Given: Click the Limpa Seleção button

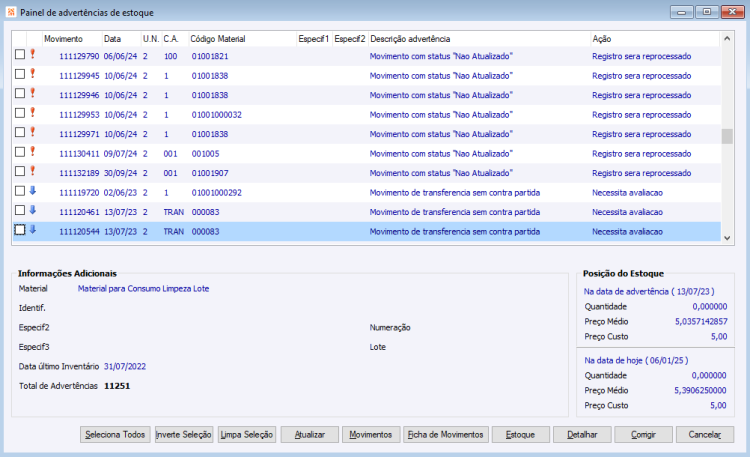Looking at the screenshot, I should point(247,435).
